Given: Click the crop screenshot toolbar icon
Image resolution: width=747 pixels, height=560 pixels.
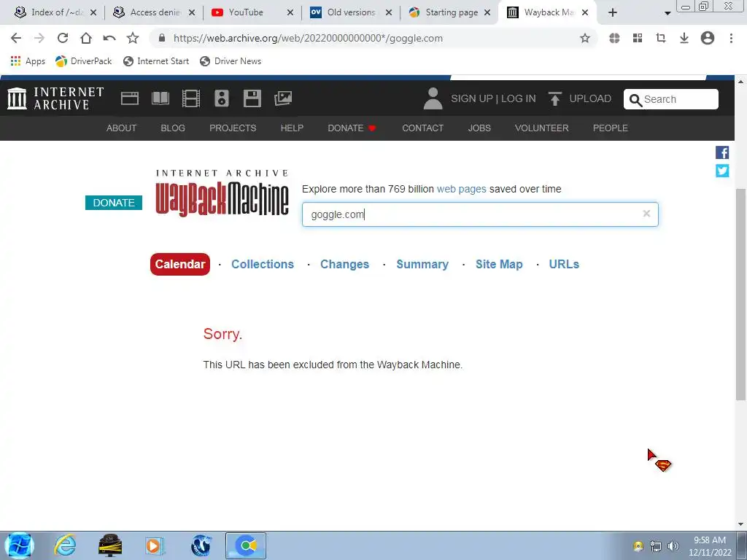Looking at the screenshot, I should tap(661, 38).
